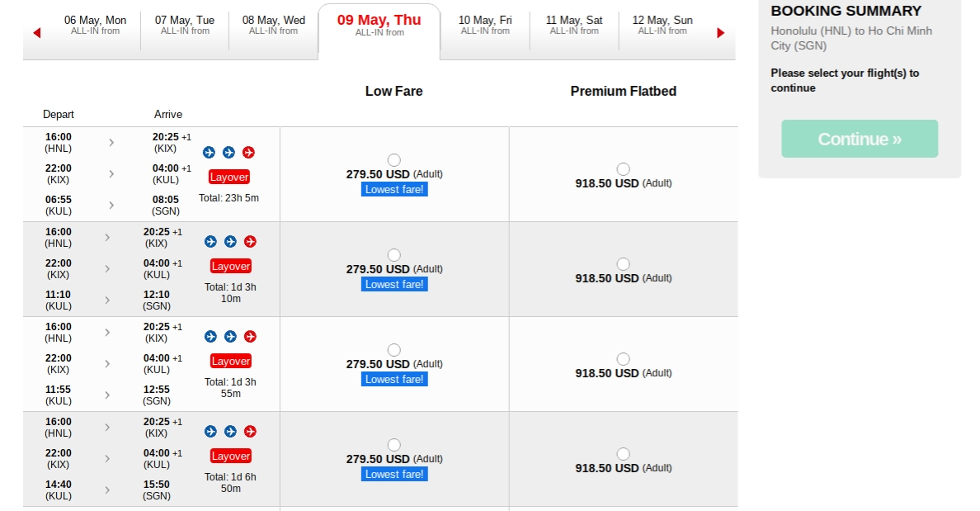Click the red plane icon in first flight row

point(248,152)
